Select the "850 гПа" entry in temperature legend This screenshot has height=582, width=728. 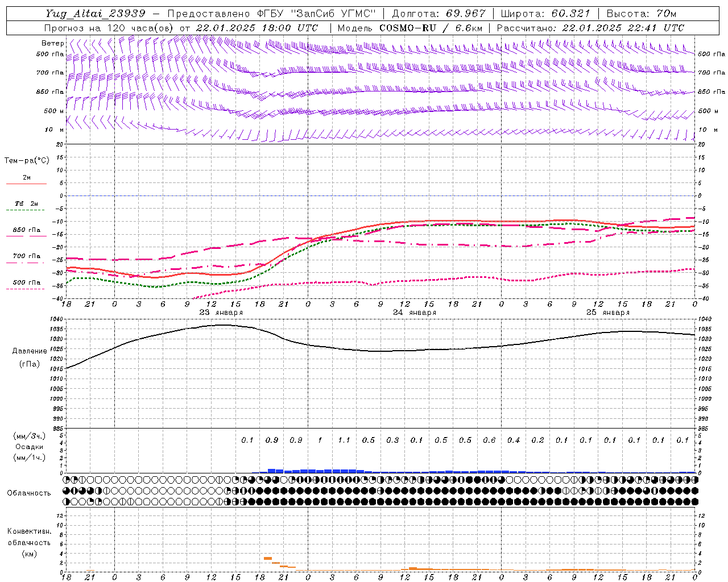pos(27,230)
